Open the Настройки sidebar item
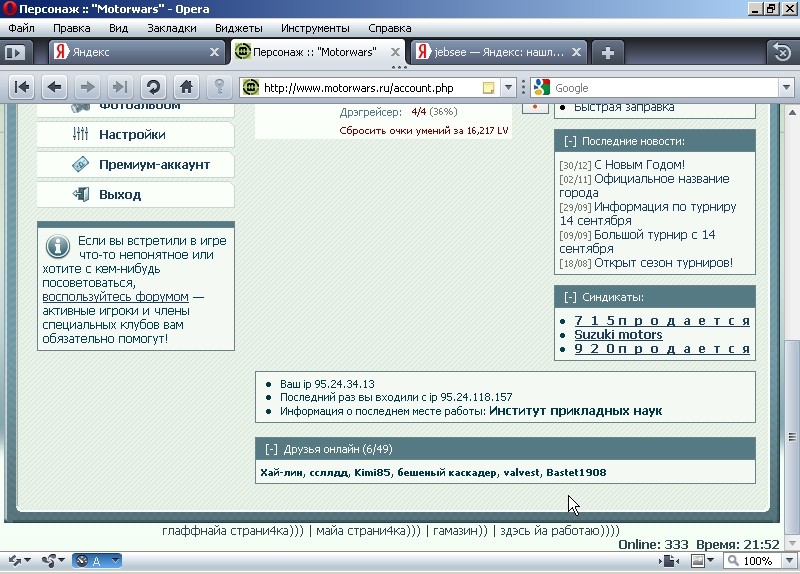Viewport: 800px width, 574px height. pyautogui.click(x=132, y=134)
